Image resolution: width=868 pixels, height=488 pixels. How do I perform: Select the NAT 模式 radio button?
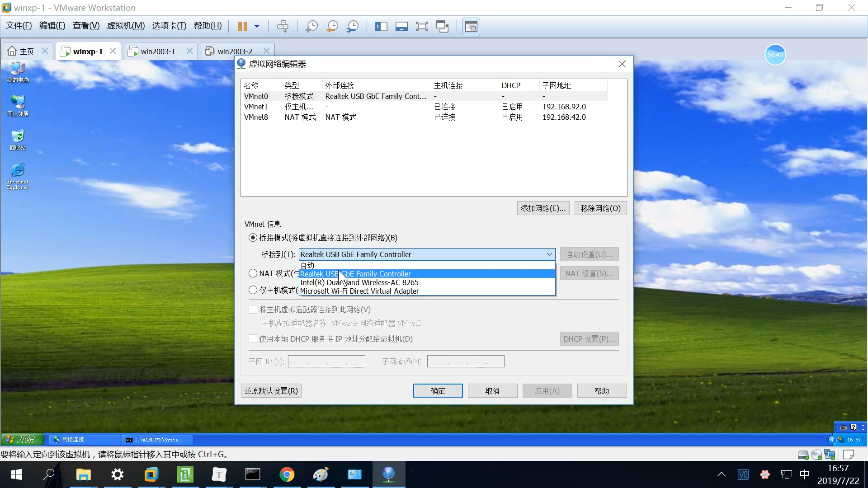[253, 273]
